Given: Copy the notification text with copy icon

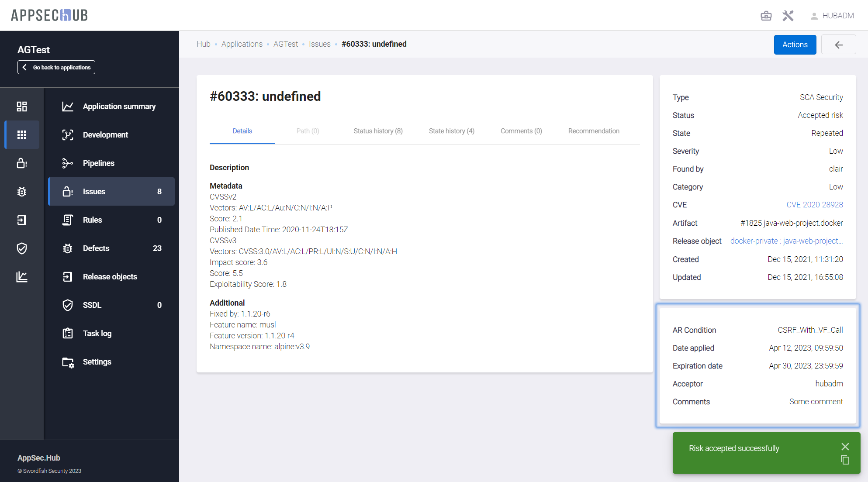Looking at the screenshot, I should pyautogui.click(x=845, y=460).
